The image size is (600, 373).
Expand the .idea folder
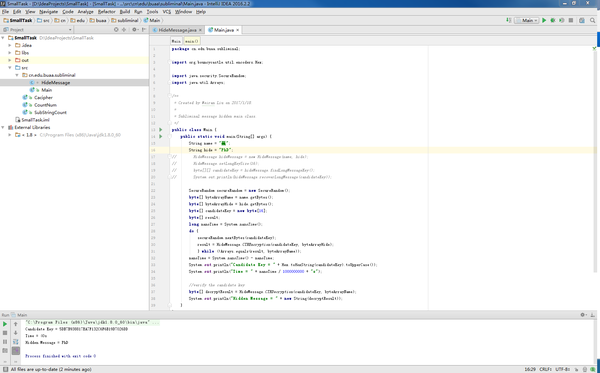click(10, 45)
